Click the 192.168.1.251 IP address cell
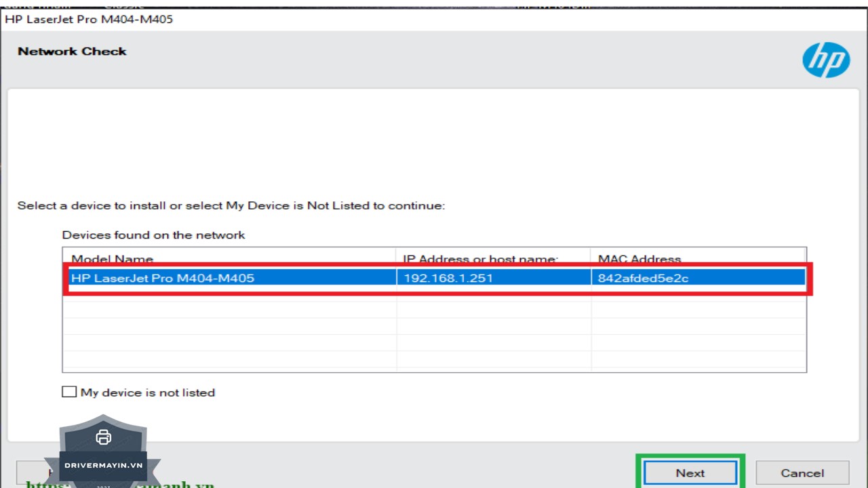This screenshot has width=868, height=488. pyautogui.click(x=448, y=278)
